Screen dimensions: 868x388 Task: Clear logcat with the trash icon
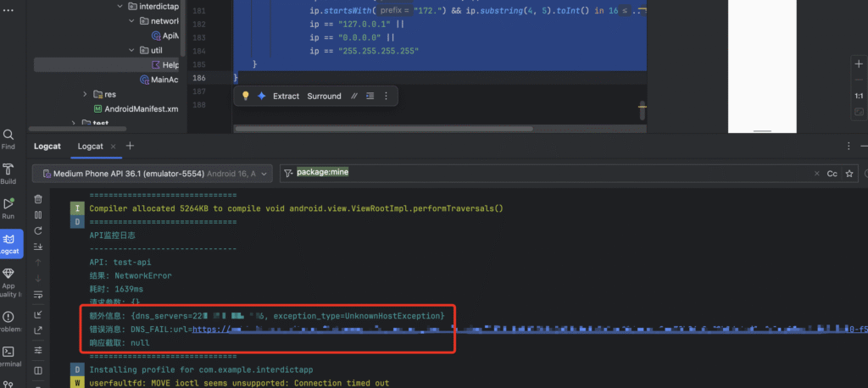click(x=38, y=199)
